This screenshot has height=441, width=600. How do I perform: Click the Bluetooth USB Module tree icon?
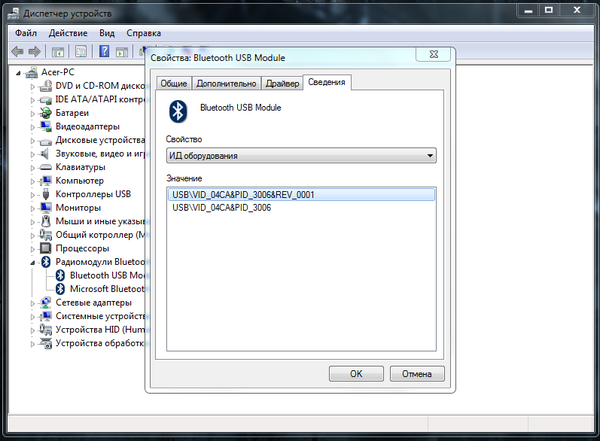[59, 275]
